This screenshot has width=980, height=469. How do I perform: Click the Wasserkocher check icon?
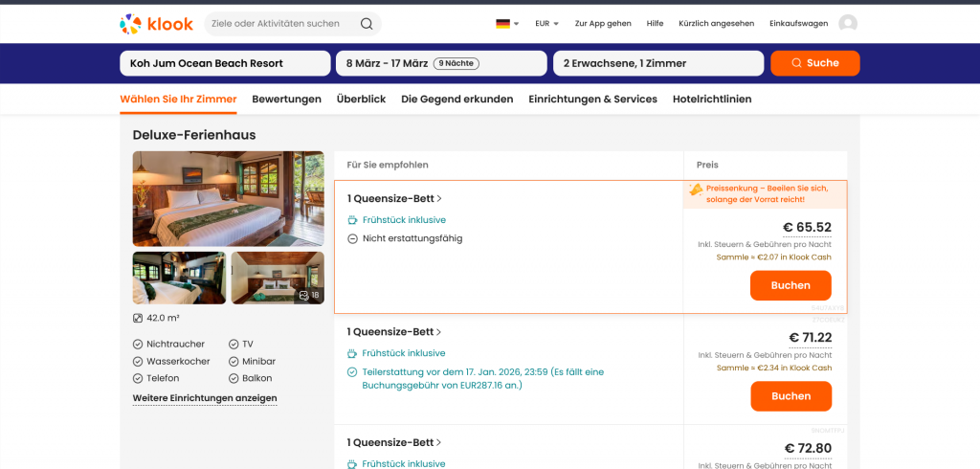pos(138,361)
